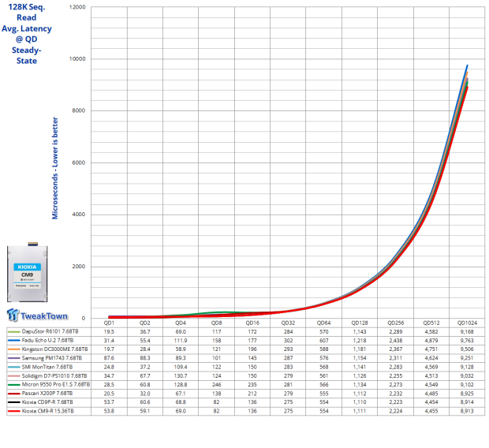
Task: Select legend entry 'Kioxia CD9P-R 7.68TB'
Action: click(47, 402)
